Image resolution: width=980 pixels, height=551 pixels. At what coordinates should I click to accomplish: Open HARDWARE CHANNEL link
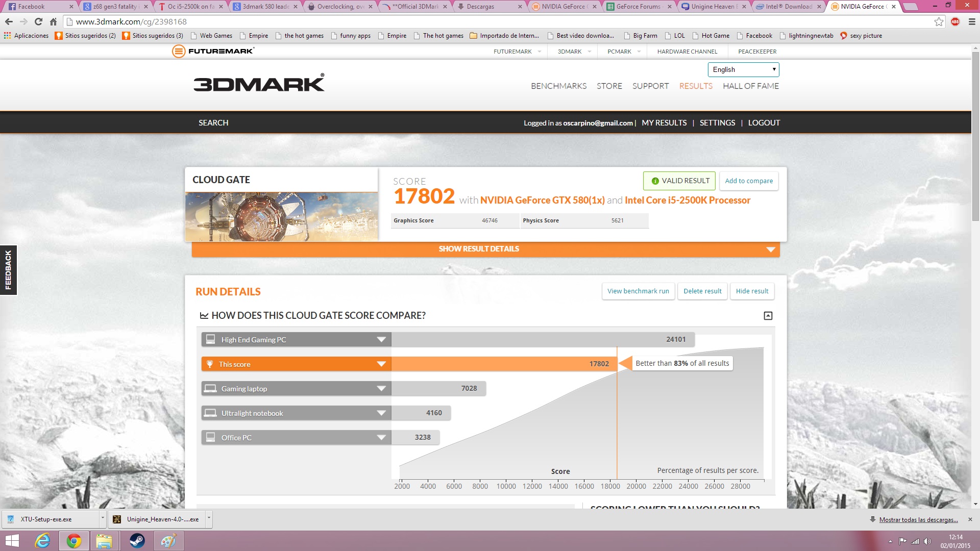[x=687, y=52]
